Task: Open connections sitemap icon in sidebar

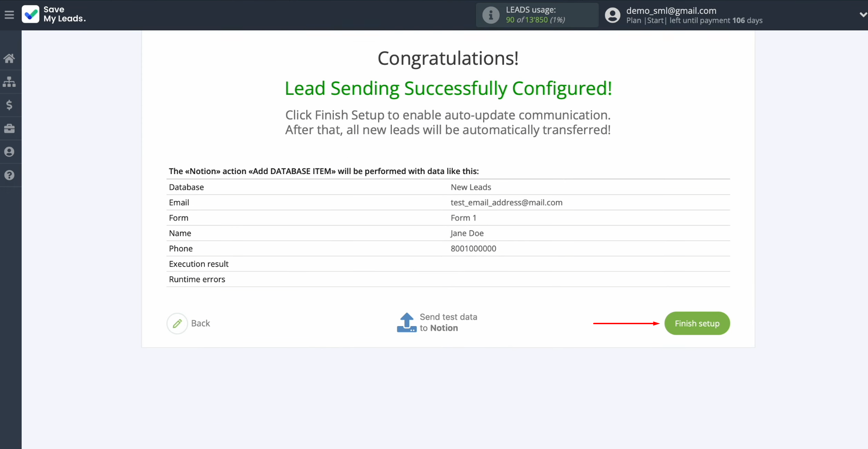Action: (x=9, y=82)
